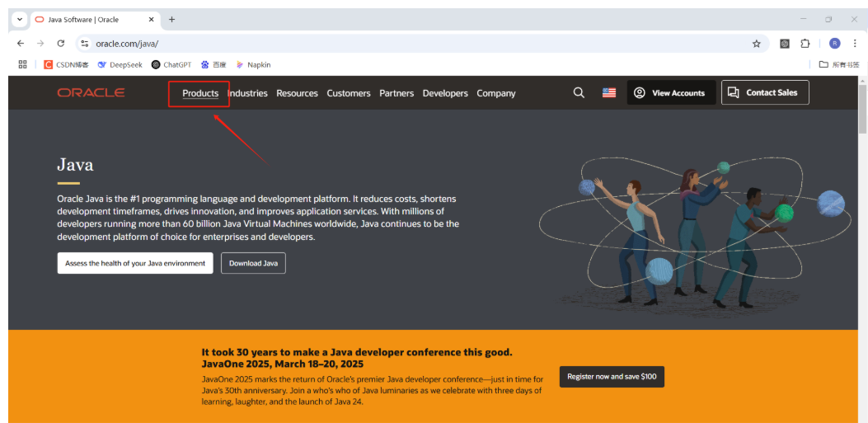Select the Java Software | Oracle tab

pos(96,20)
